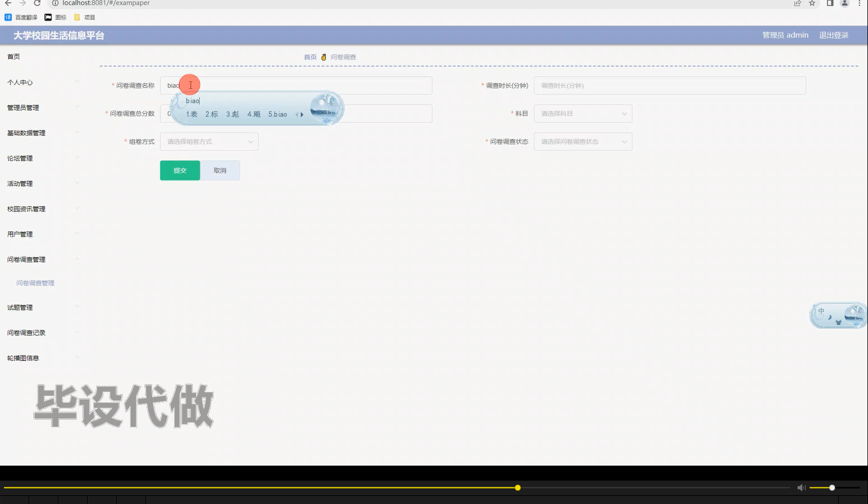868x504 pixels.
Task: Open the 问卷调查状态 dropdown
Action: pos(583,141)
